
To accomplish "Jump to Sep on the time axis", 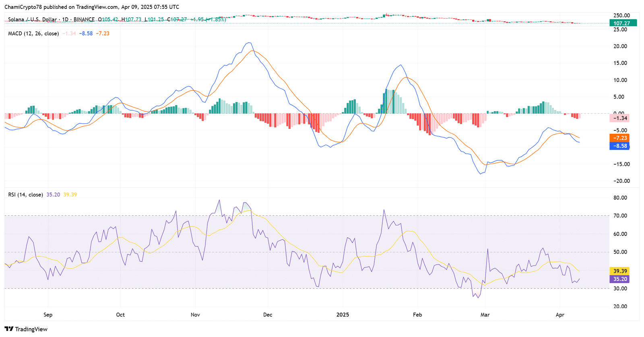I will (48, 315).
